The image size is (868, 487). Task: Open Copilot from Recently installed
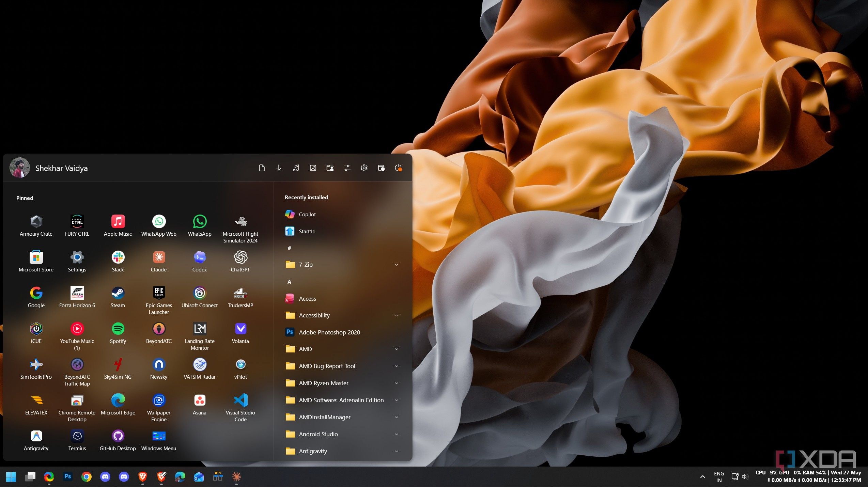click(342, 214)
